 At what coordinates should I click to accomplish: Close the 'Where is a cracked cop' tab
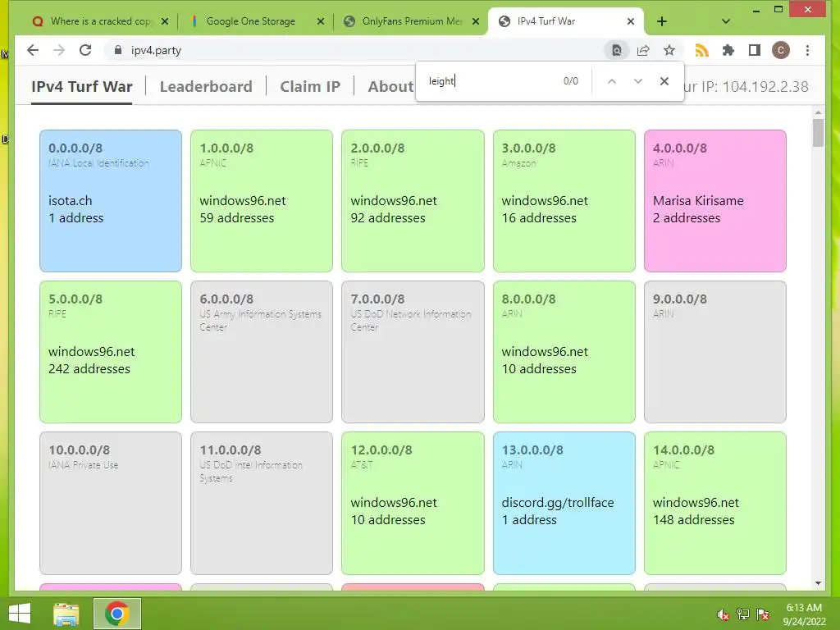(x=165, y=21)
